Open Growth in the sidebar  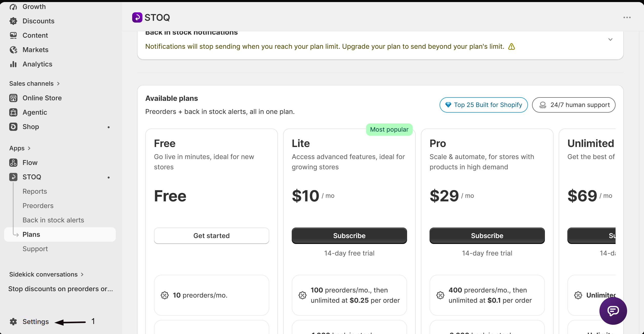[x=34, y=7]
